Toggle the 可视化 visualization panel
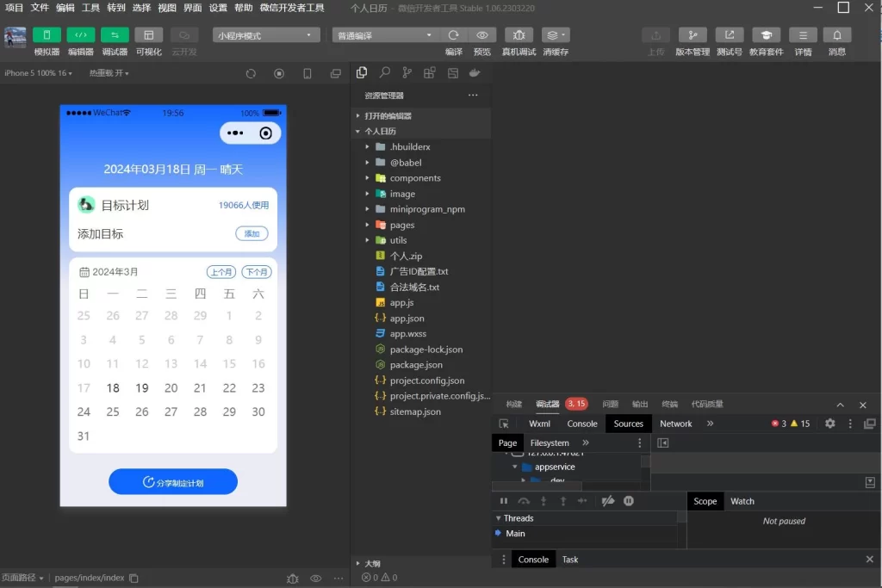Viewport: 882px width, 588px height. pos(148,34)
